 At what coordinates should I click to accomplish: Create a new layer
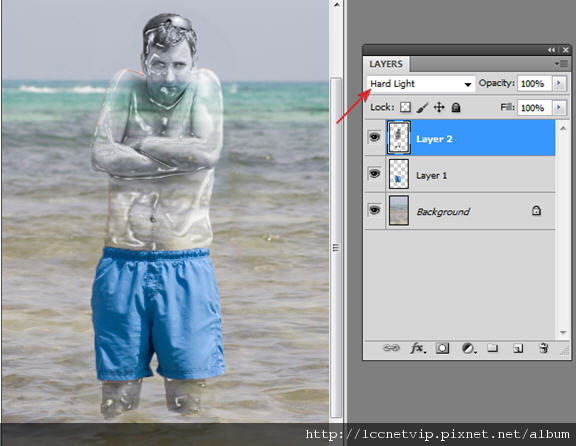point(518,348)
